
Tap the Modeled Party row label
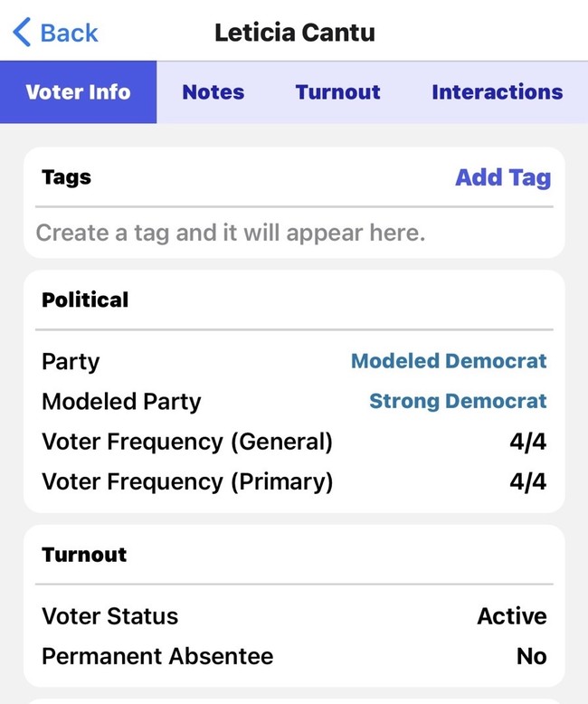click(121, 401)
